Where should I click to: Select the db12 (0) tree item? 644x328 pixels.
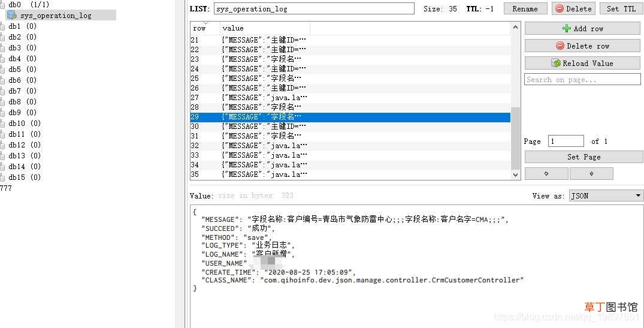24,145
